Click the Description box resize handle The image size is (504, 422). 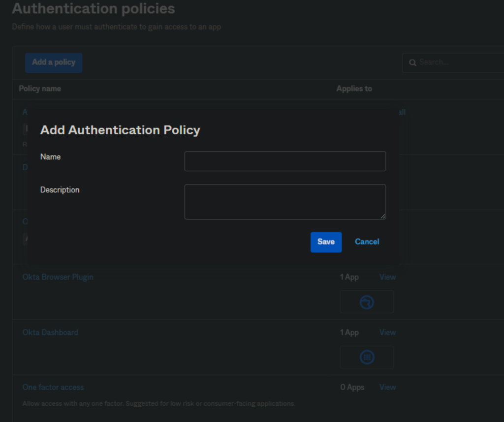pos(382,216)
